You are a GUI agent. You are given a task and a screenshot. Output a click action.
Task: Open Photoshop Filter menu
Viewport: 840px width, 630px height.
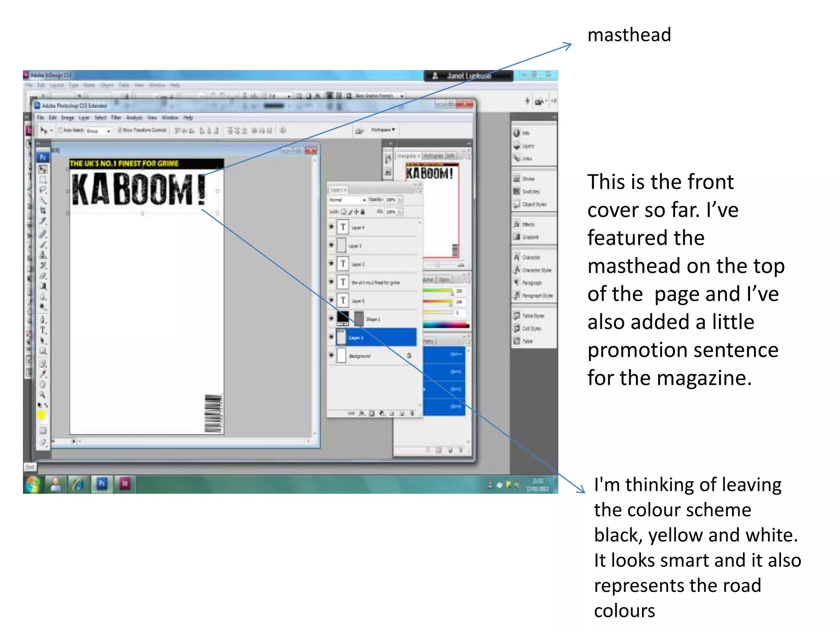coord(116,118)
